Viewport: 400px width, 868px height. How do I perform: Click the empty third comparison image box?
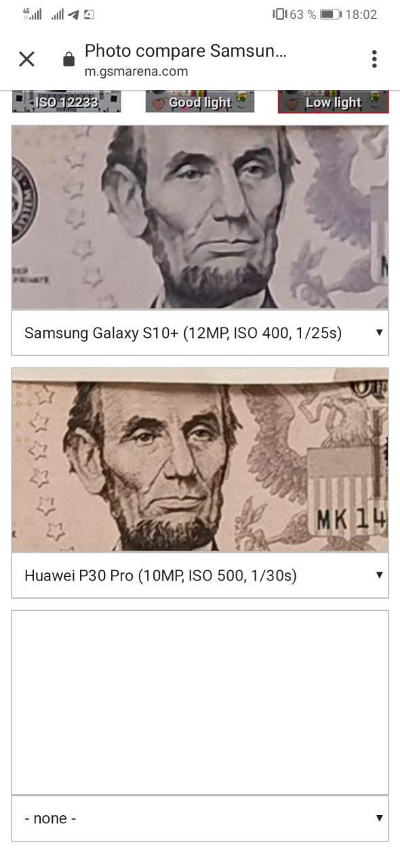point(200,703)
